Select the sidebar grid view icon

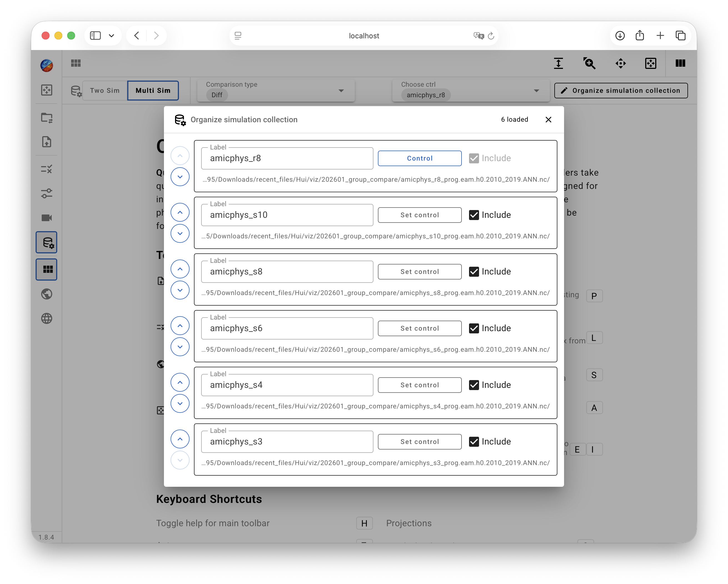pyautogui.click(x=47, y=269)
